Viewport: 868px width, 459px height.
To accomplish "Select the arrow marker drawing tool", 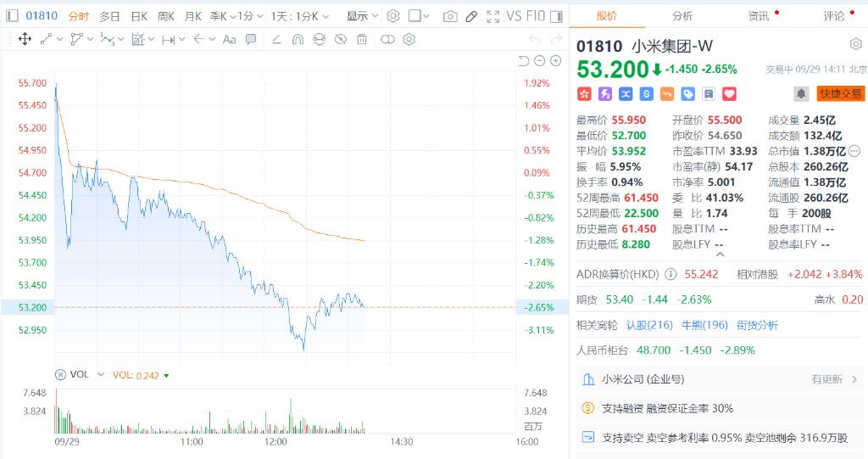I will pos(198,39).
